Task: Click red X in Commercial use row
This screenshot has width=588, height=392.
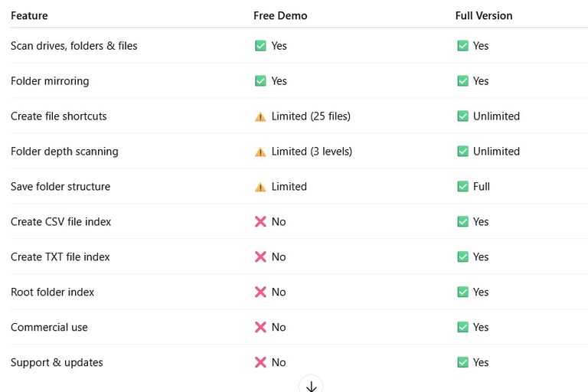Action: pyautogui.click(x=260, y=328)
